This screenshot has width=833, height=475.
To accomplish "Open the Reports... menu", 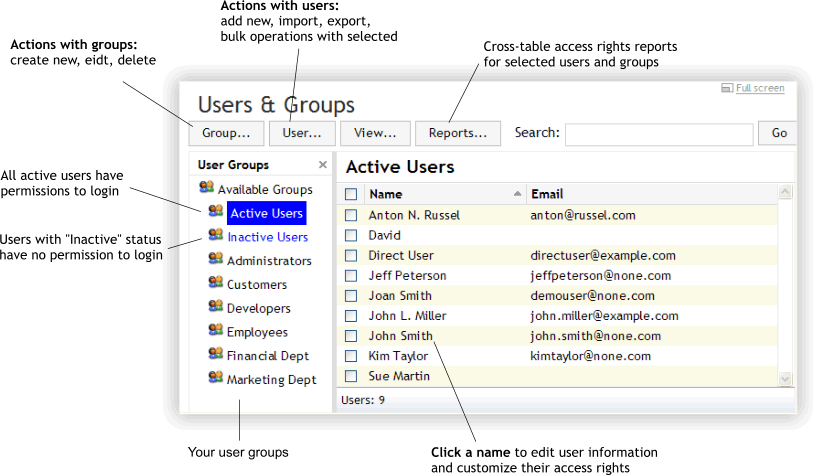I will pos(457,132).
